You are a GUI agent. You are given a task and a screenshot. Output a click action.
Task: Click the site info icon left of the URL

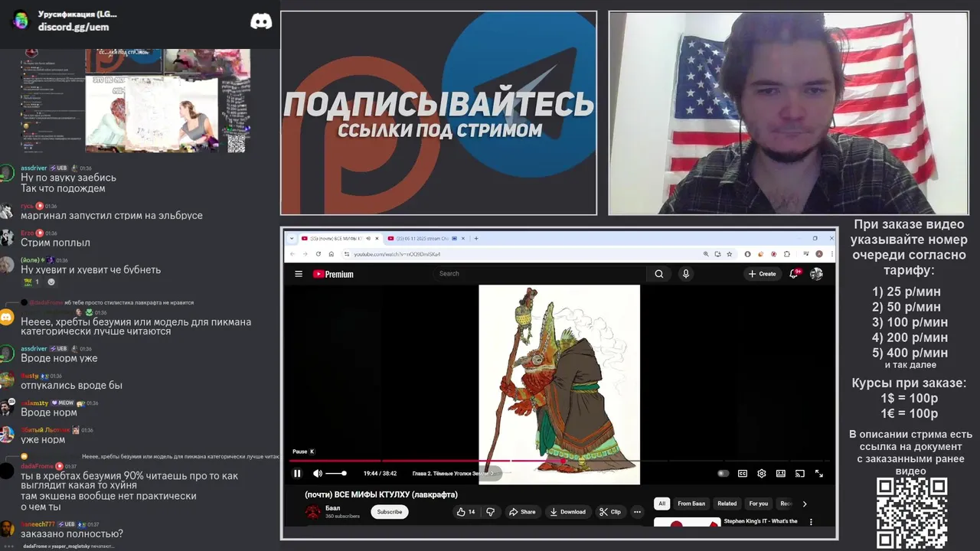pyautogui.click(x=347, y=254)
